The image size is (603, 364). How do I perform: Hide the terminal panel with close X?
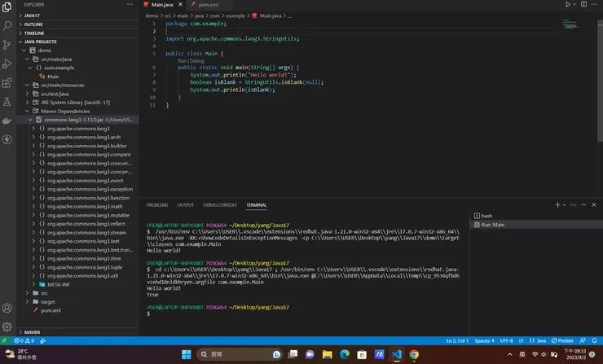coord(592,205)
